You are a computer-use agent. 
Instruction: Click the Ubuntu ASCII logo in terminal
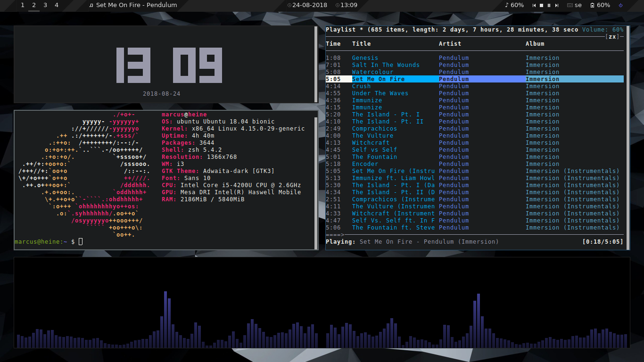coord(85,174)
